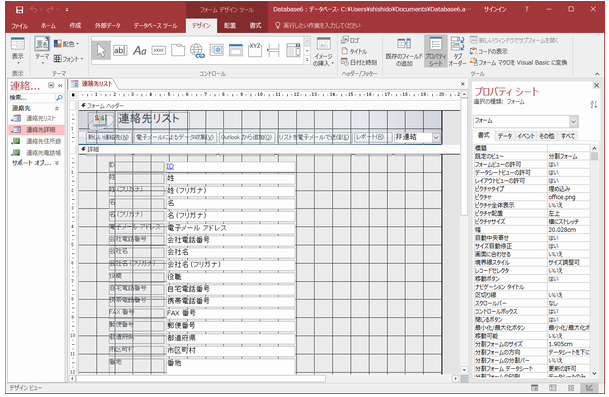609x397 pixels.
Task: Click the search magnifier in navigation pane
Action: [59, 98]
